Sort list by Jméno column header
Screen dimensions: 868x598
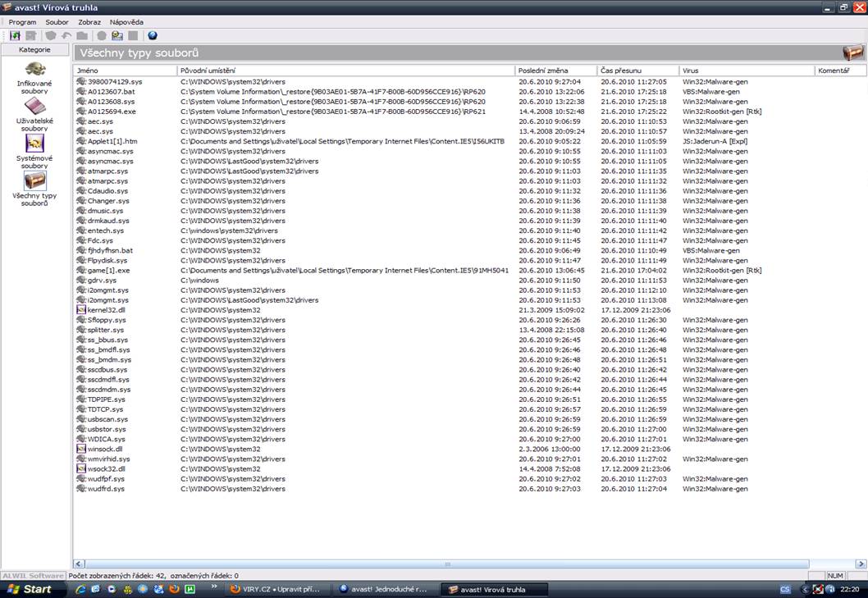click(125, 71)
